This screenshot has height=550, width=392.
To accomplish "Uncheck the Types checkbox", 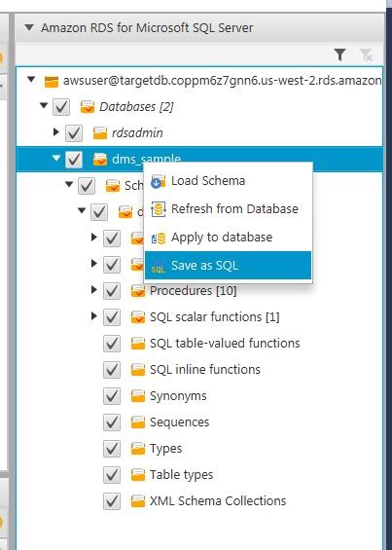I will (x=112, y=449).
